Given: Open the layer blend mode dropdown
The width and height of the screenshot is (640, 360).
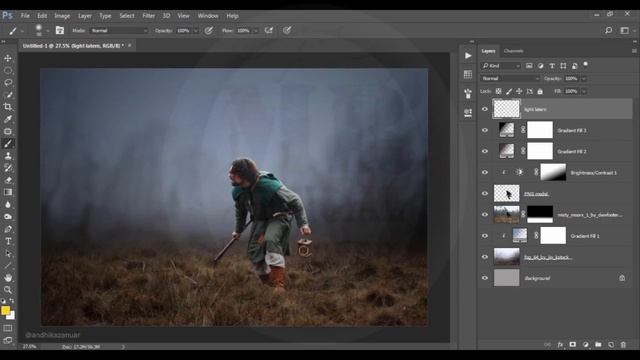Looking at the screenshot, I should [x=510, y=78].
